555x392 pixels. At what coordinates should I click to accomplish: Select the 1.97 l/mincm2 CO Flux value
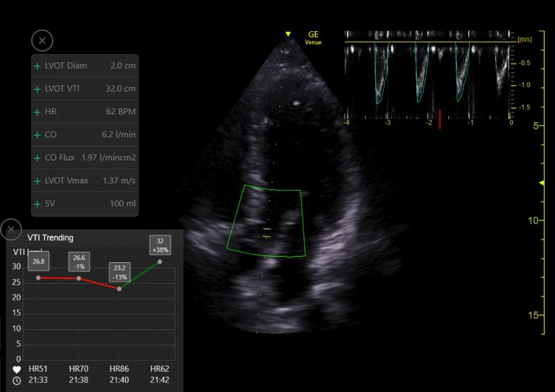tap(108, 157)
